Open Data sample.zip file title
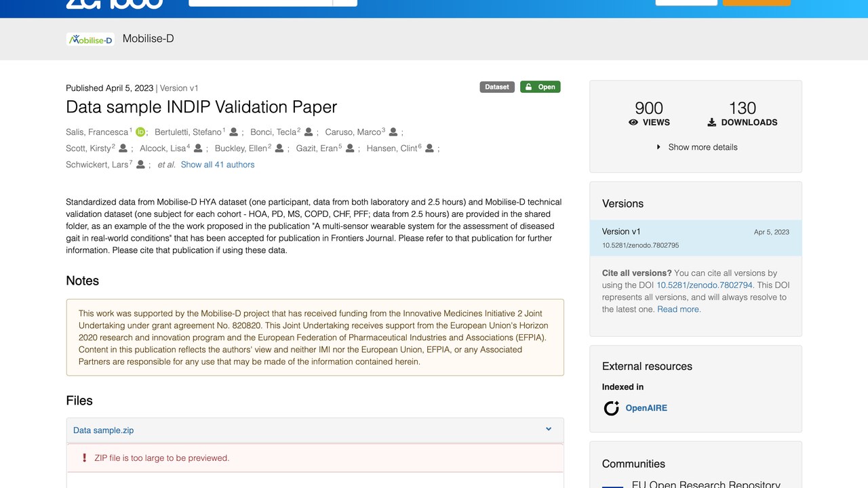Screen dimensions: 868x488 (104, 430)
